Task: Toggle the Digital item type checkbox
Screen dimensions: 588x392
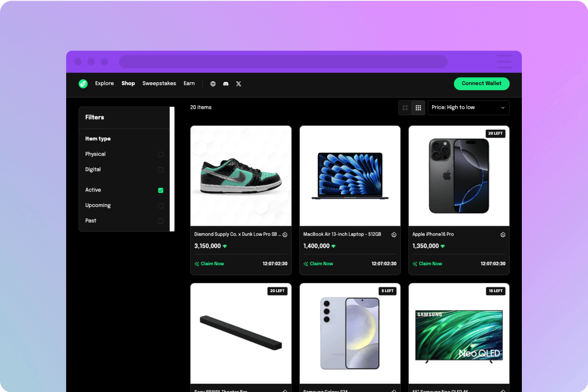Action: click(x=161, y=170)
